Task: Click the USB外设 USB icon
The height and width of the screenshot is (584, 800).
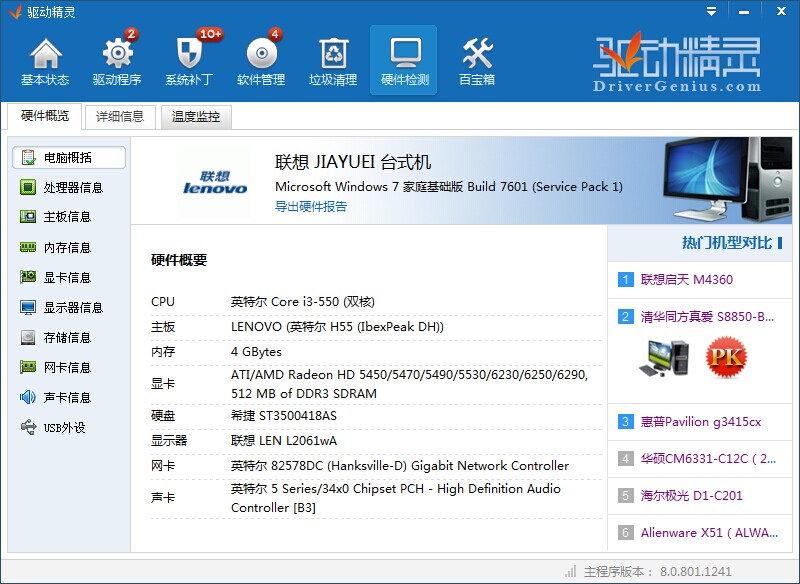Action: (29, 427)
